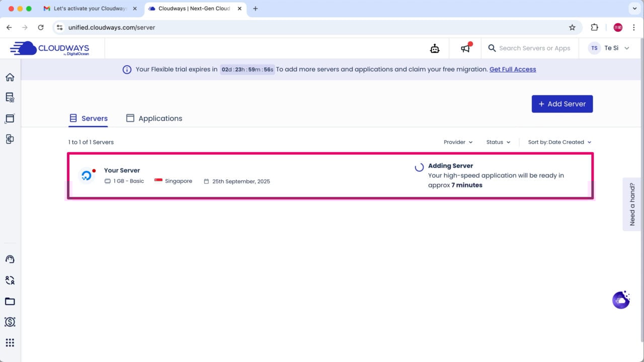This screenshot has width=644, height=362.
Task: Click the megaphone announcements icon
Action: (x=466, y=48)
